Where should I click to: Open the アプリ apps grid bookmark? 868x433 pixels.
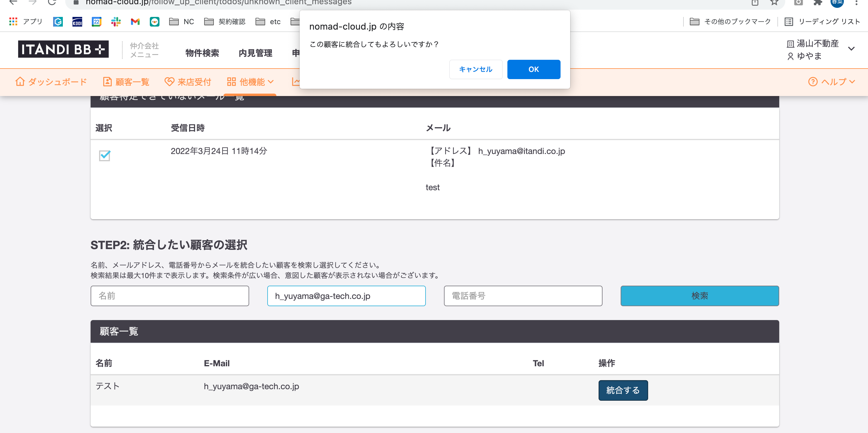pyautogui.click(x=26, y=21)
